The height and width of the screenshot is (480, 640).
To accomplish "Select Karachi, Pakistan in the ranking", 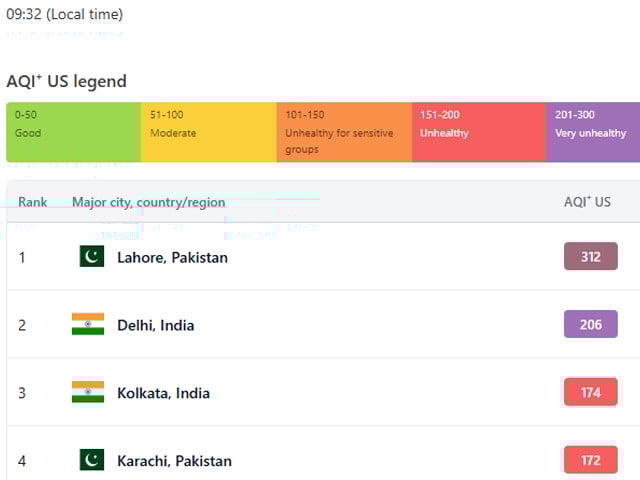I will click(x=174, y=461).
